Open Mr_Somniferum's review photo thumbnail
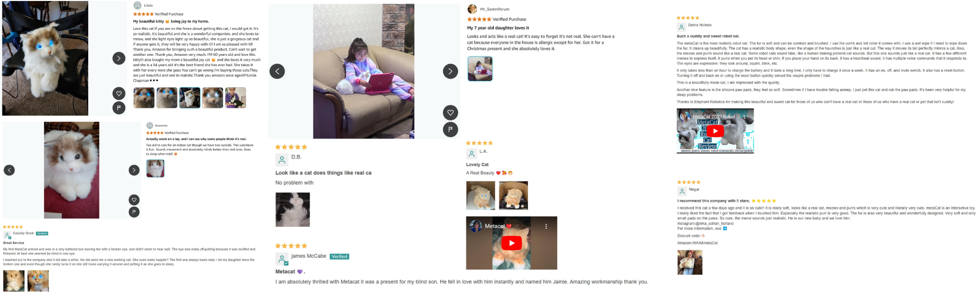The height and width of the screenshot is (294, 980). point(480,69)
